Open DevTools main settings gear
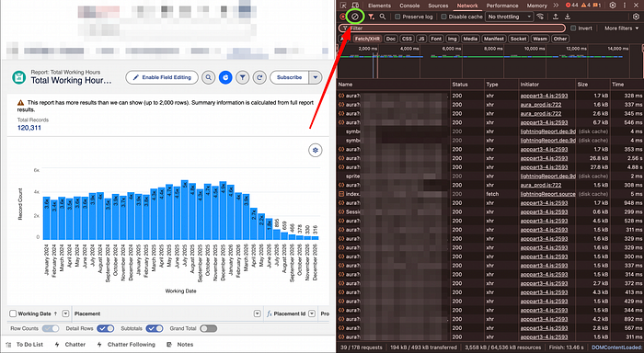The height and width of the screenshot is (353, 644). pos(613,6)
